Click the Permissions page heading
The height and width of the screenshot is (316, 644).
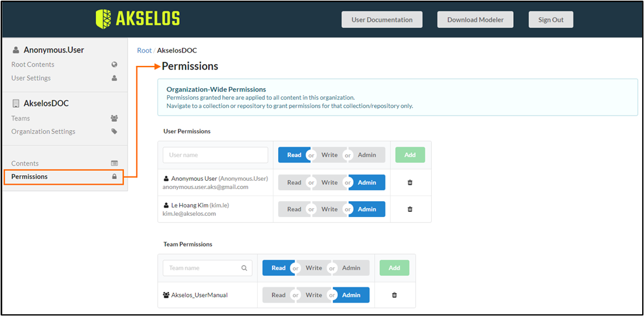190,66
